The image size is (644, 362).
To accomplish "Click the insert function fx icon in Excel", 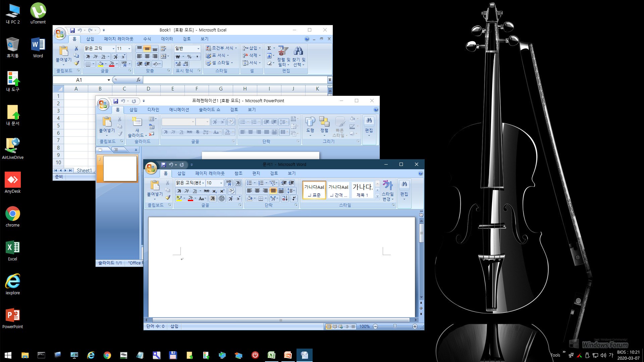I will [138, 80].
